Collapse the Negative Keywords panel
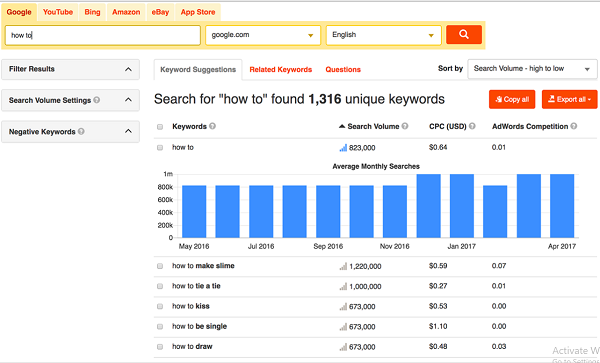The width and height of the screenshot is (600, 363). (x=129, y=131)
